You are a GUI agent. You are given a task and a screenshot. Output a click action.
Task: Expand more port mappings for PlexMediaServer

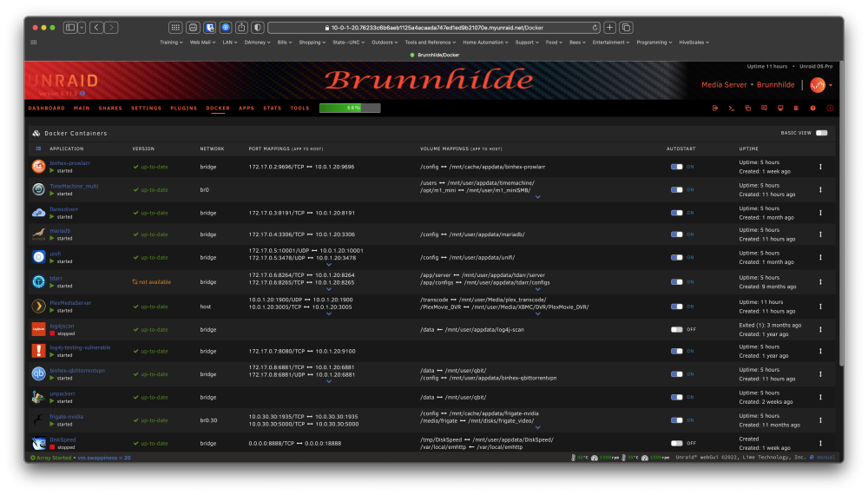tap(329, 314)
